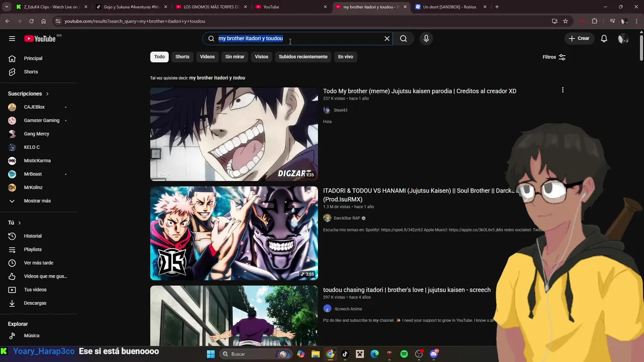Viewport: 644px width, 362px height.
Task: Click the browser back arrow
Action: click(x=7, y=21)
